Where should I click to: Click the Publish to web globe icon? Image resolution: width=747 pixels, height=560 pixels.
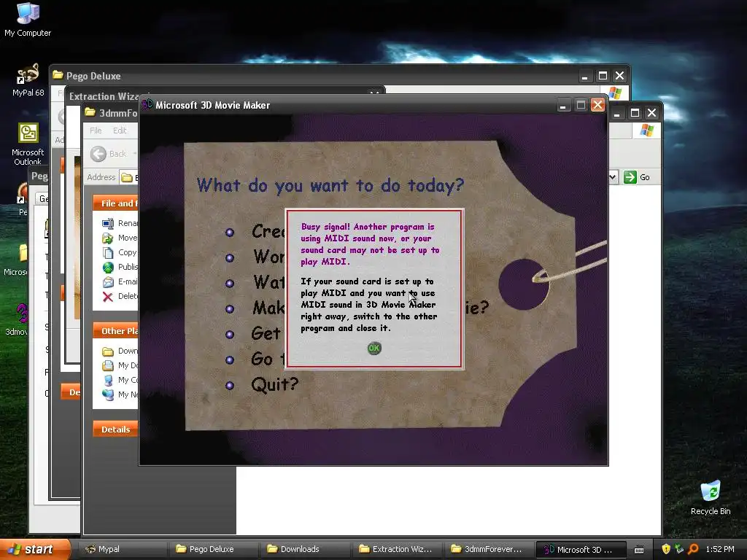(108, 267)
